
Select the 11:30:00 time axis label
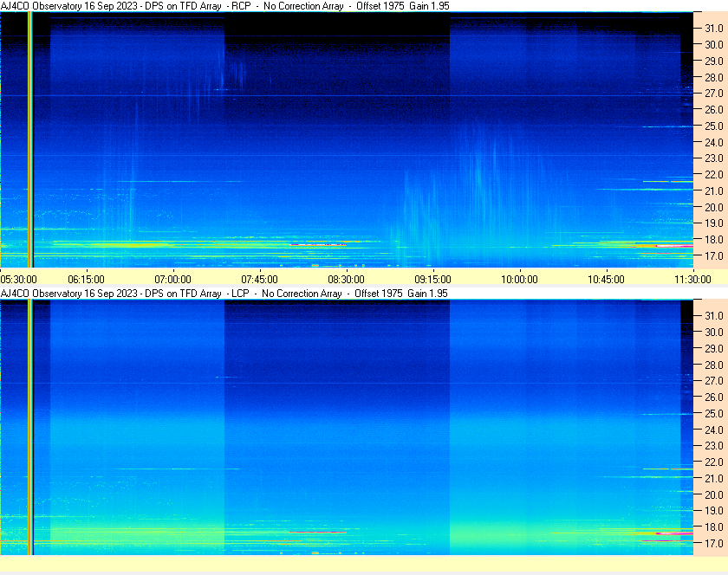click(692, 280)
